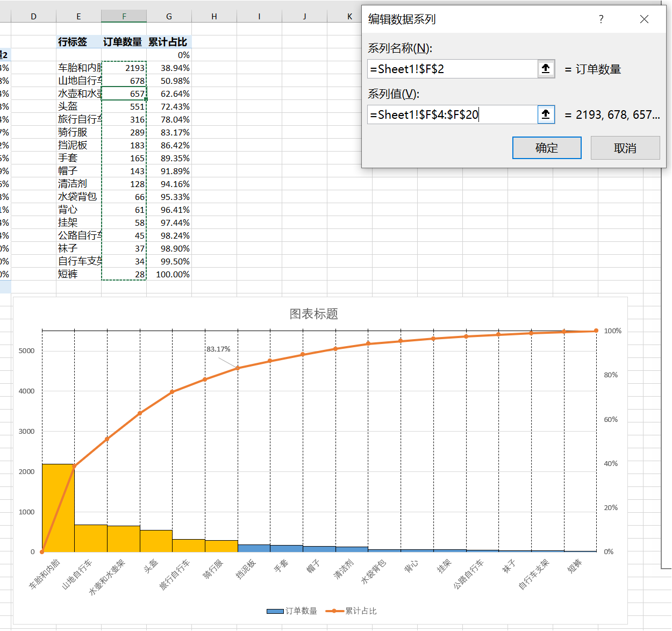
Task: Select the 62.64% cumulative cell
Action: [x=169, y=94]
